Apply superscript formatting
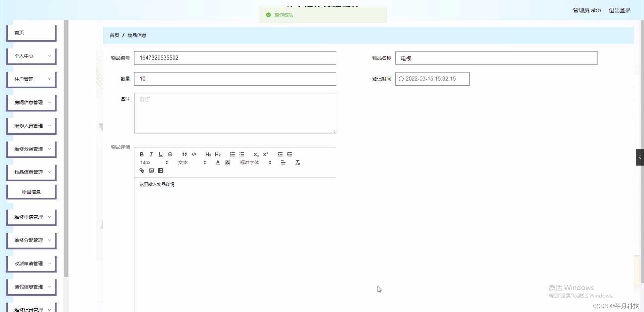The height and width of the screenshot is (312, 644). (x=266, y=154)
